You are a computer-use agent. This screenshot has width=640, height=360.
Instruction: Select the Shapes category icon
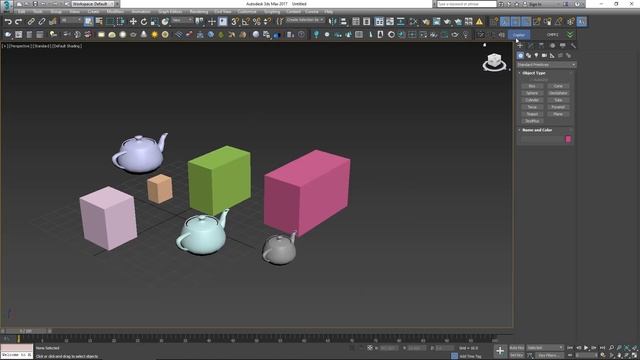coord(528,56)
